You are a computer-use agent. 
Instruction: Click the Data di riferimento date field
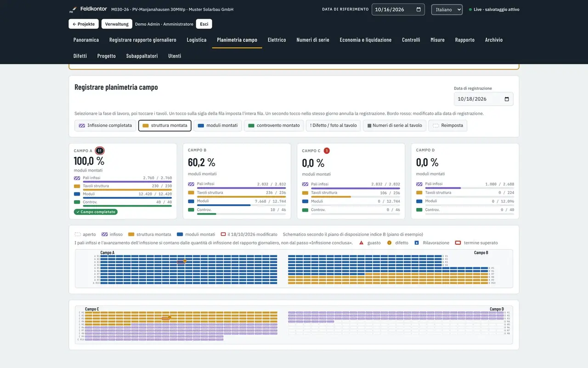pos(398,9)
